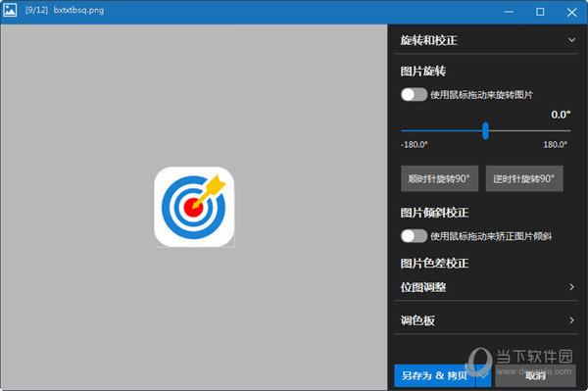Click the 取消 button

pyautogui.click(x=535, y=375)
